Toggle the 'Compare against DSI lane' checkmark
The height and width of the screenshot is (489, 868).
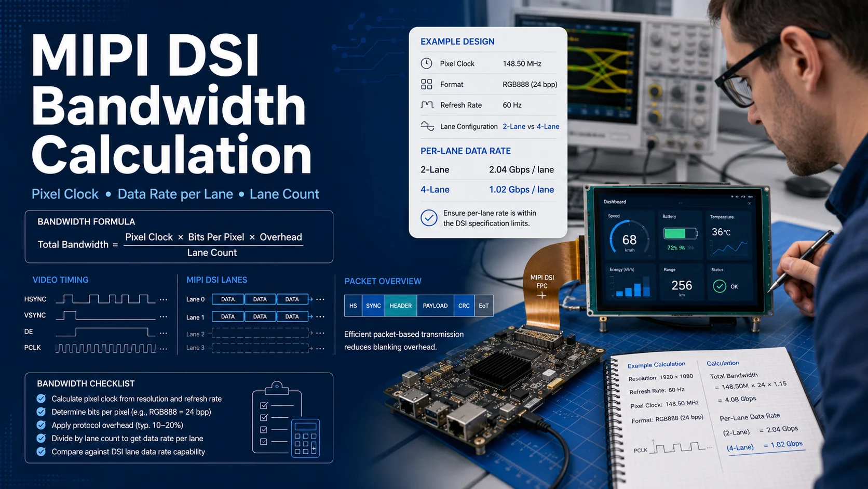pos(41,452)
